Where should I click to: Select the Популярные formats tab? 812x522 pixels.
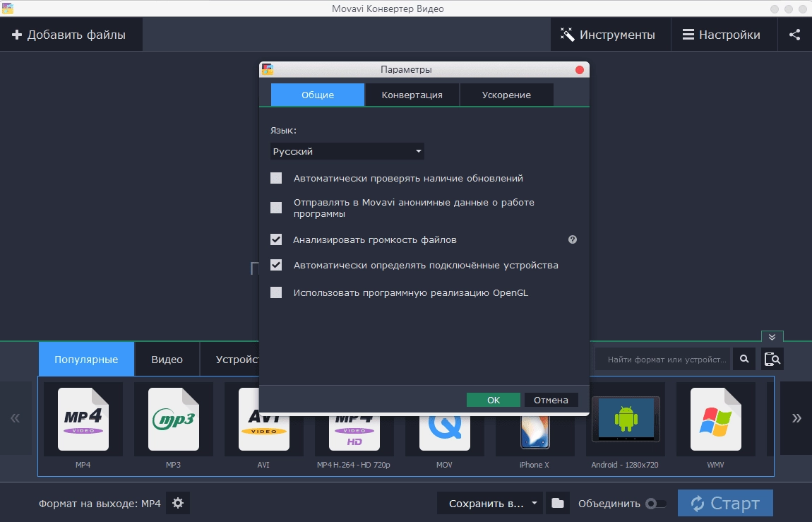[x=86, y=359]
